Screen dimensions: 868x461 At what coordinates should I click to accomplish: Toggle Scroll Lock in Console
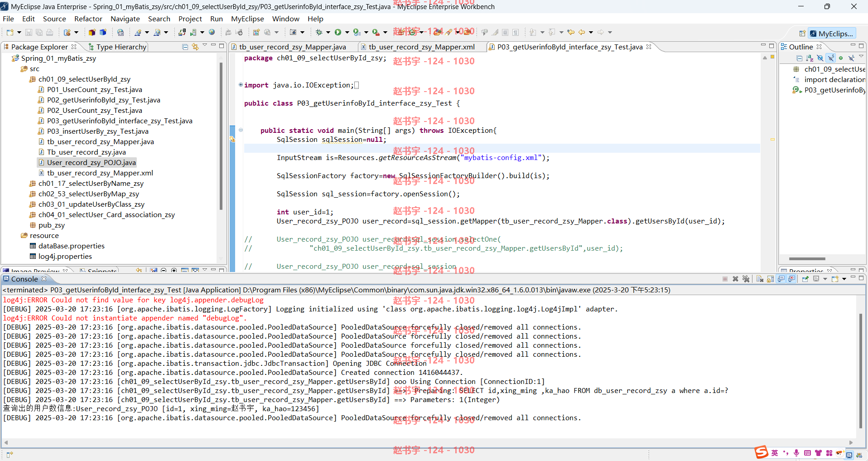point(771,279)
